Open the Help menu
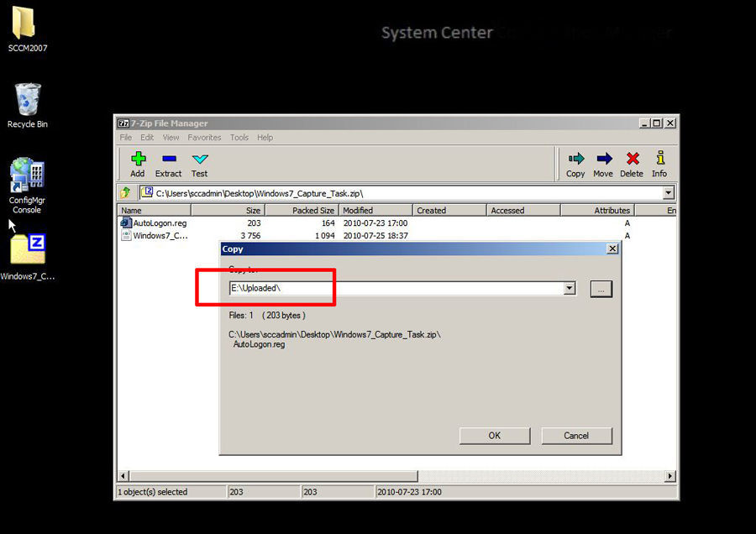 coord(265,138)
